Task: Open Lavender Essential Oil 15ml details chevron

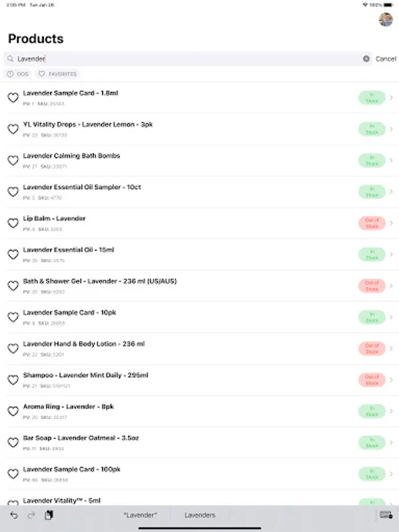Action: click(391, 254)
